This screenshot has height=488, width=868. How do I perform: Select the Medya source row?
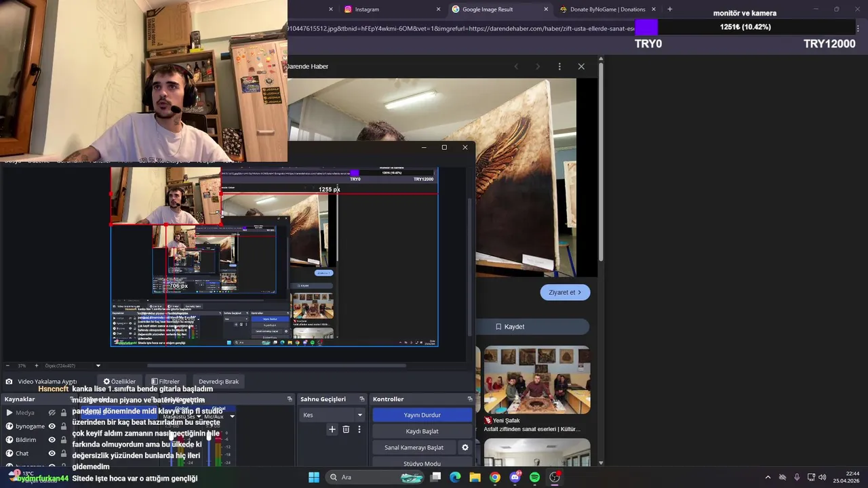tap(36, 413)
